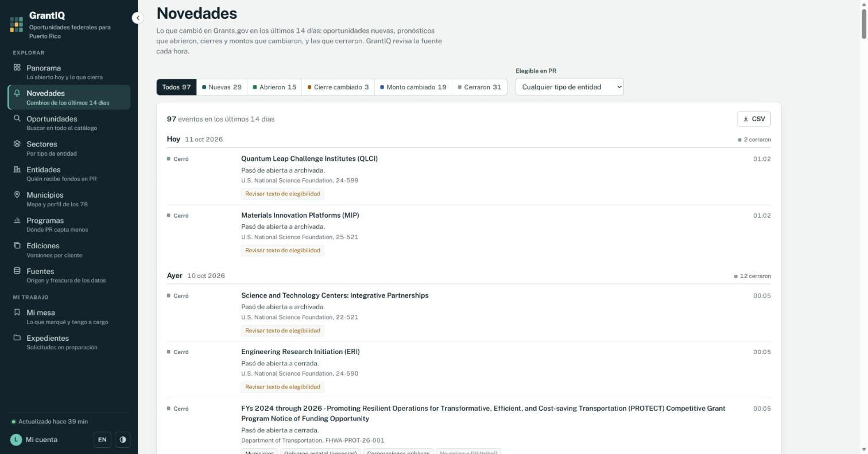Viewport: 868px width, 454px height.
Task: Select the Todos 97 filter tab
Action: click(x=176, y=87)
